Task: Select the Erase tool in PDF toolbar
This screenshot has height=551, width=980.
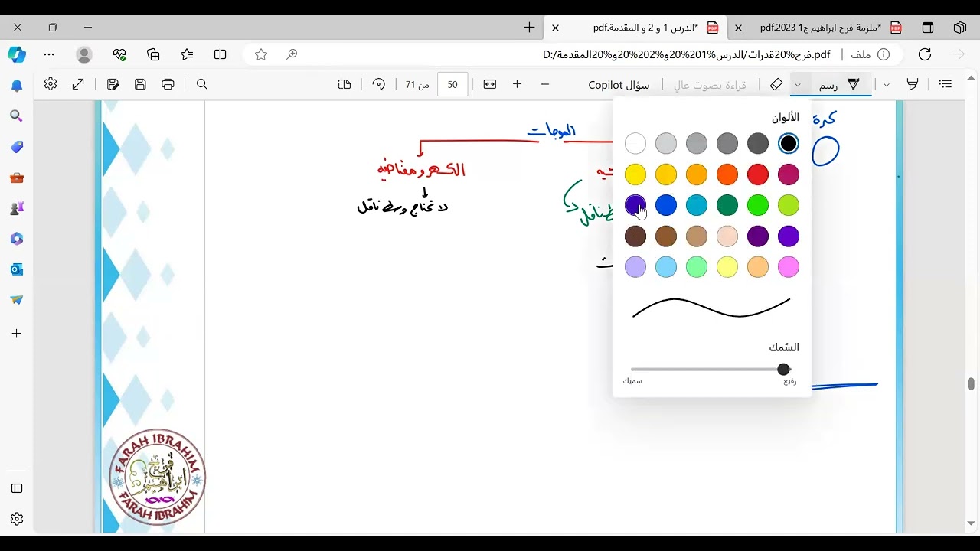Action: (776, 84)
